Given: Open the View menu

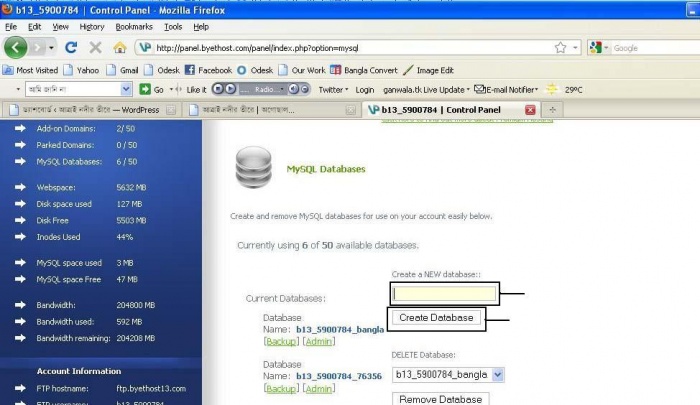Looking at the screenshot, I should point(60,27).
